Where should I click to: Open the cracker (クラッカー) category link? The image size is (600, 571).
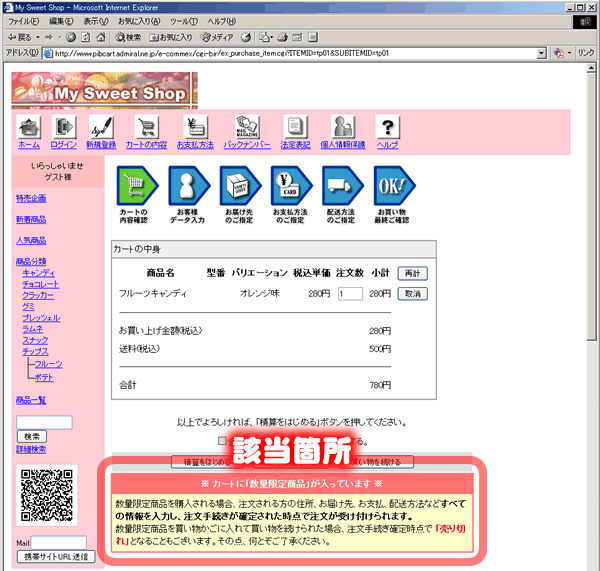(x=38, y=295)
